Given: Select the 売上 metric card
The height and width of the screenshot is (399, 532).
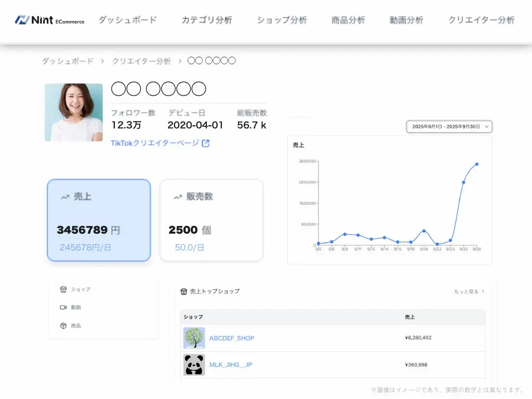Looking at the screenshot, I should point(99,220).
